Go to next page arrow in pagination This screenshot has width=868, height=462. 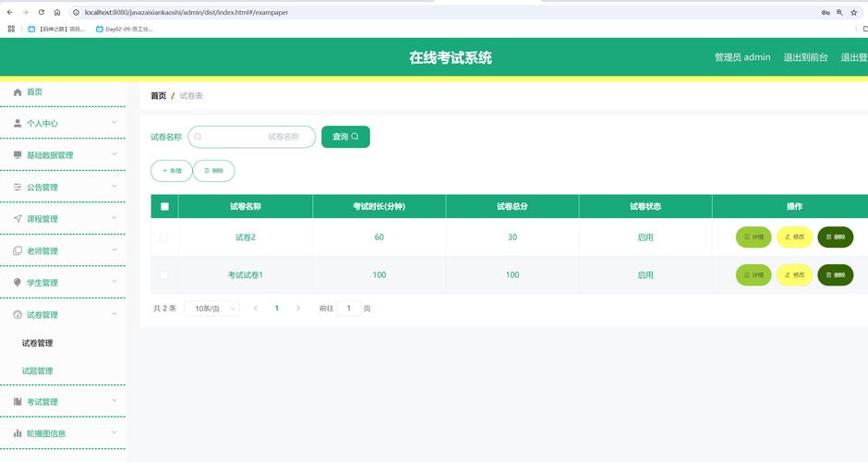[x=298, y=309]
